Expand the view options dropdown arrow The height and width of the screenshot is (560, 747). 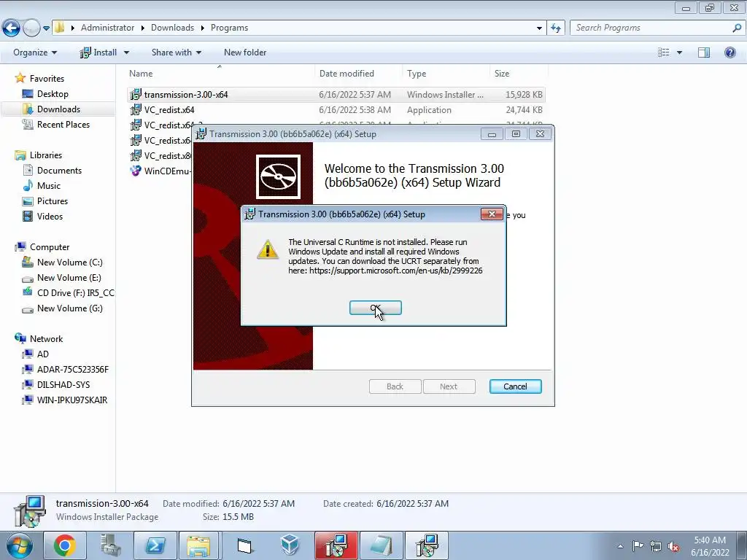[x=679, y=52]
